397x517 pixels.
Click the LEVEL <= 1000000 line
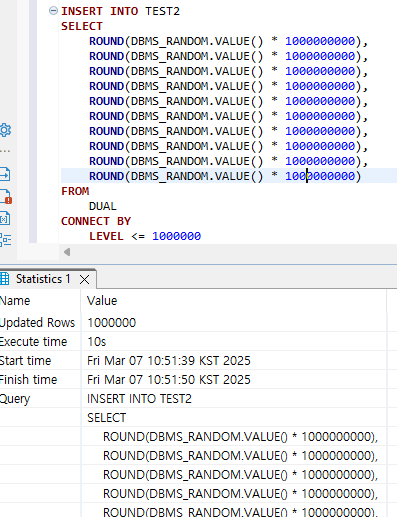click(x=145, y=236)
